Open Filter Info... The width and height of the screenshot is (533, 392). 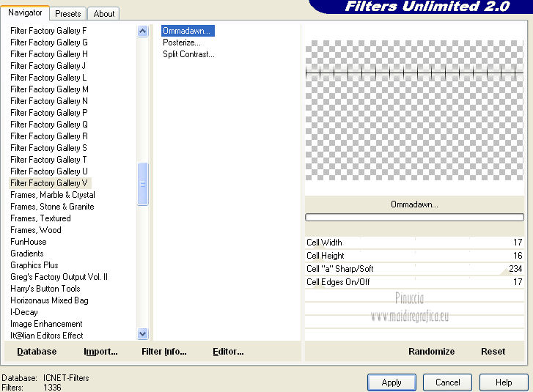pos(163,351)
